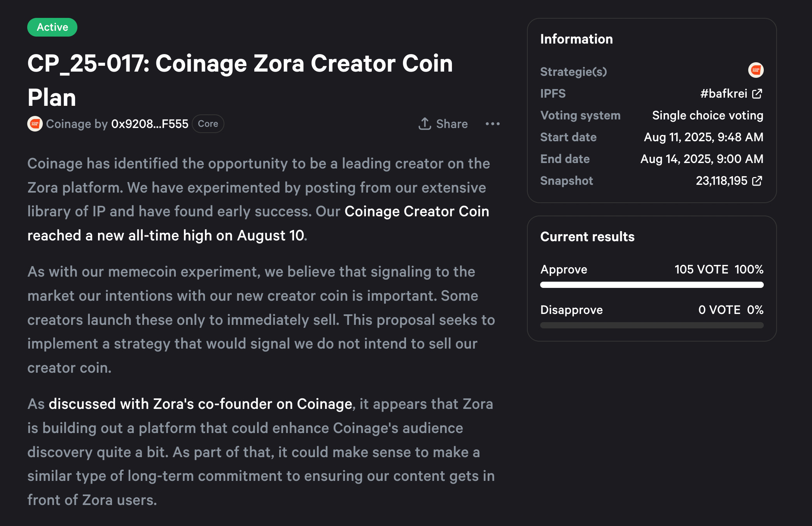Click the Disapprove result progress bar
Screen dimensions: 812x526
click(x=651, y=325)
